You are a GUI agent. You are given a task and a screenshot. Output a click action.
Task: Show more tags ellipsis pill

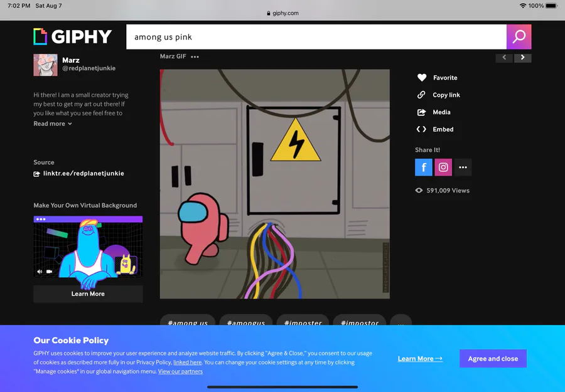(401, 320)
